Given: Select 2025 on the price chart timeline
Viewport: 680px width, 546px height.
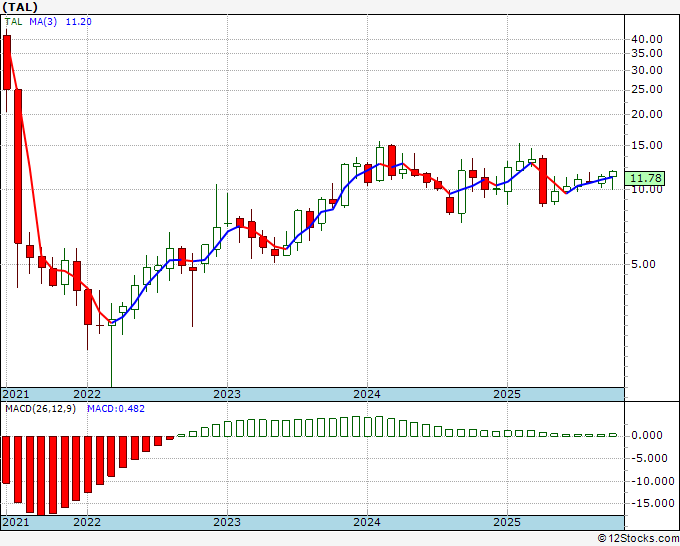Looking at the screenshot, I should click(x=507, y=394).
